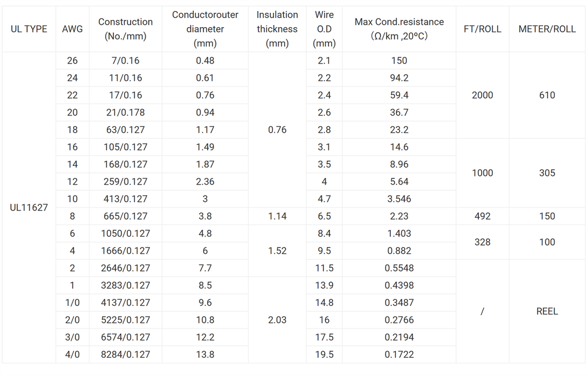Image resolution: width=588 pixels, height=375 pixels.
Task: Select the FT/ROLL column header
Action: click(482, 29)
